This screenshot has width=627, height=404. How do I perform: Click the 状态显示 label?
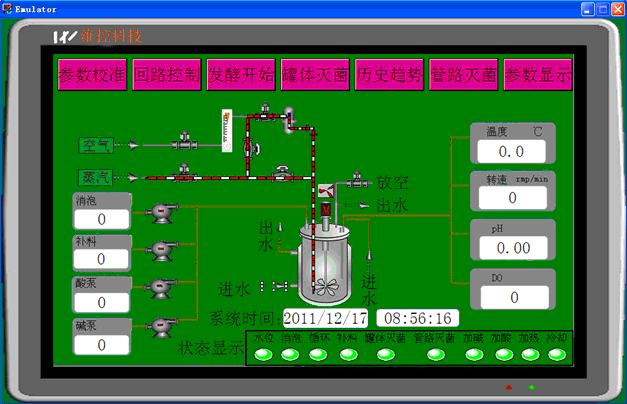pos(210,348)
